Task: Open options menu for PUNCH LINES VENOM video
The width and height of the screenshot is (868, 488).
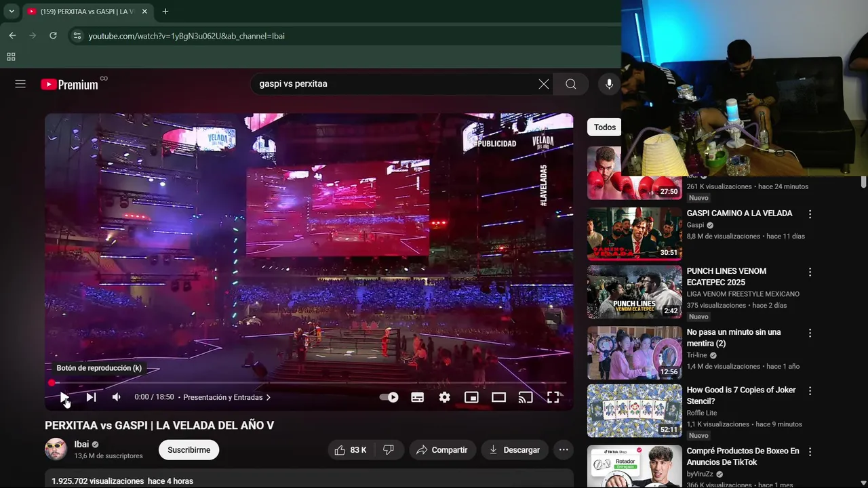Action: pyautogui.click(x=810, y=272)
